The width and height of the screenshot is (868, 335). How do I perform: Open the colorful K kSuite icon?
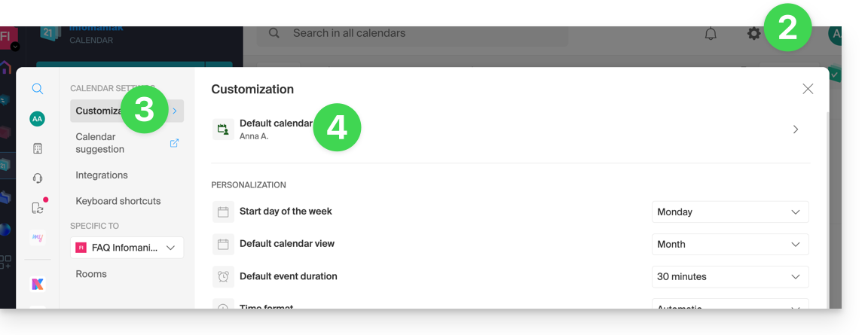pos(37,284)
